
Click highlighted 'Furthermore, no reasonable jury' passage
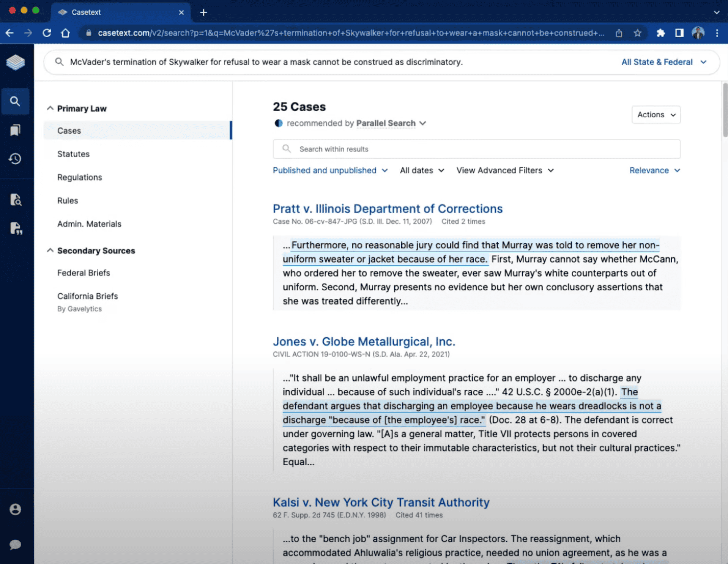click(x=471, y=252)
